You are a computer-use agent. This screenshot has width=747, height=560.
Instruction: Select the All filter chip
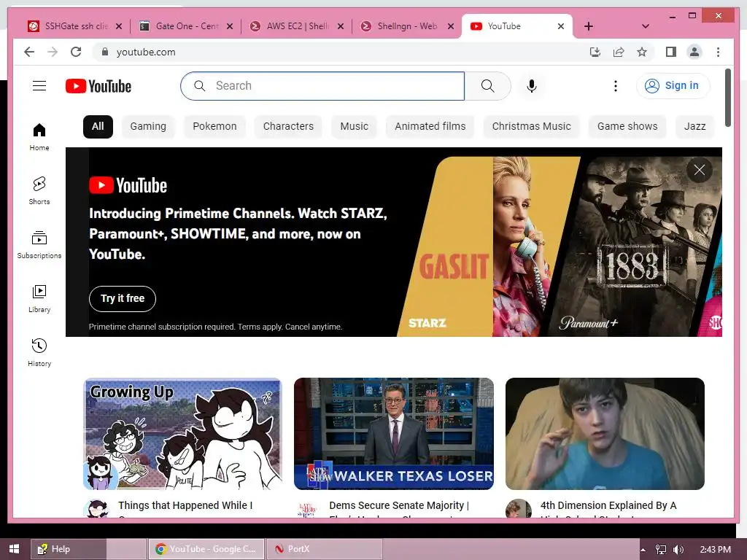pyautogui.click(x=98, y=126)
